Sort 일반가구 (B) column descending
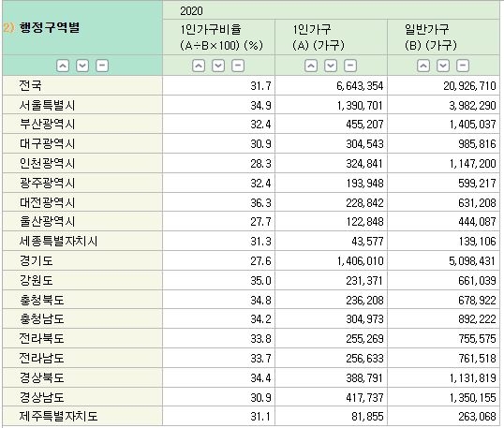504x428 pixels. [443, 66]
